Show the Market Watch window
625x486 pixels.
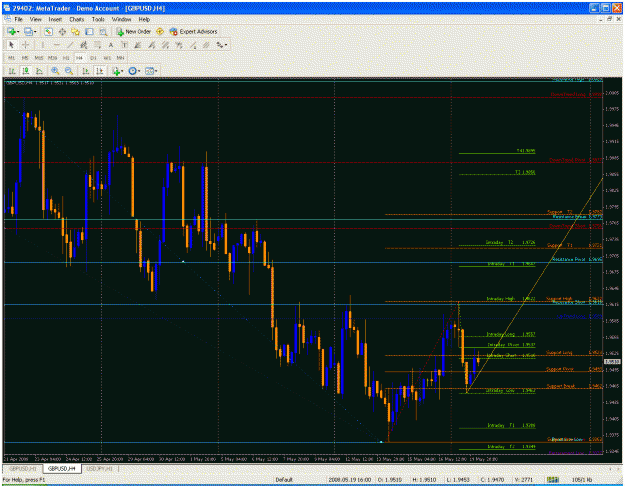pos(48,31)
